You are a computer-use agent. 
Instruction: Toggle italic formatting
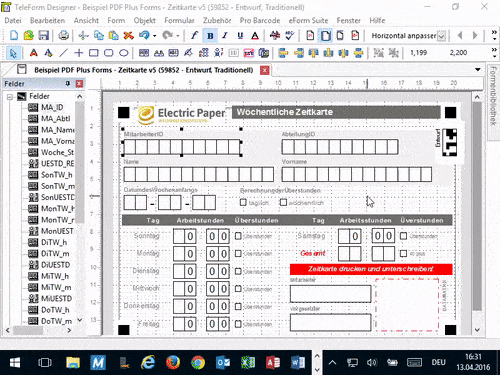click(x=225, y=35)
